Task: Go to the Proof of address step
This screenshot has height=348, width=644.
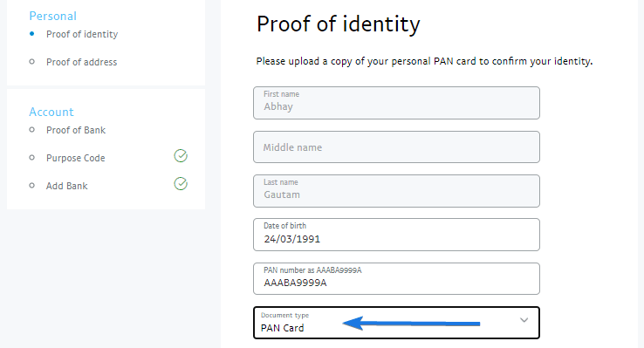Action: click(x=81, y=62)
